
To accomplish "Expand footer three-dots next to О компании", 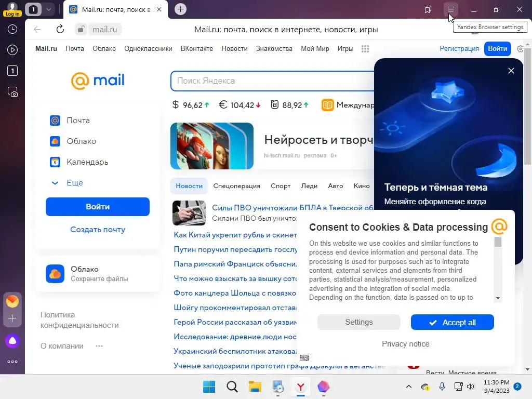I will [x=99, y=346].
